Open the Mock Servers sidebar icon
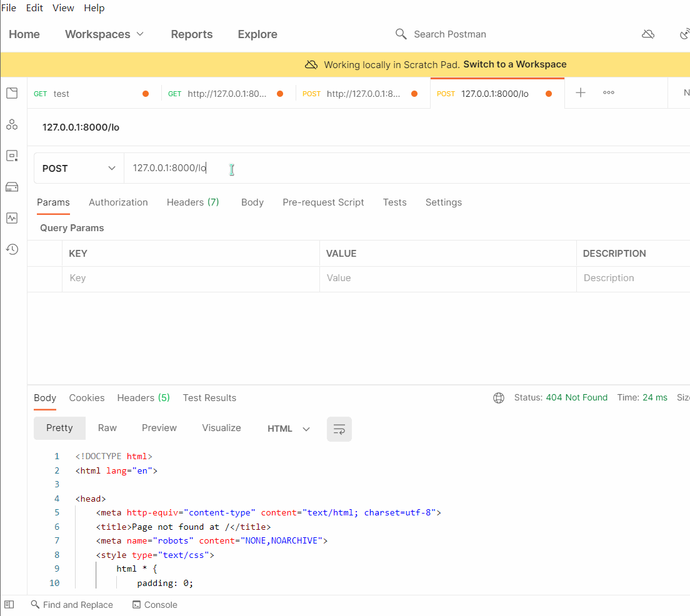The width and height of the screenshot is (690, 616). [x=12, y=187]
